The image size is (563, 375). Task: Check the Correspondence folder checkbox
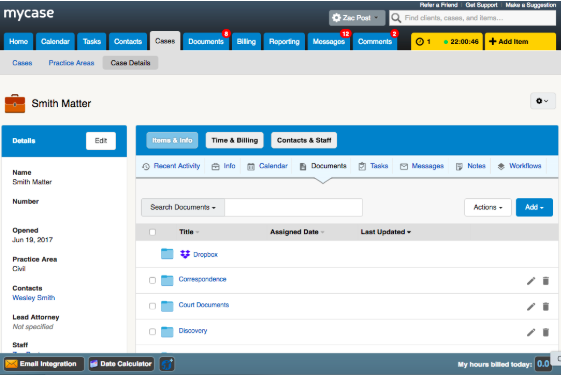[x=152, y=280]
